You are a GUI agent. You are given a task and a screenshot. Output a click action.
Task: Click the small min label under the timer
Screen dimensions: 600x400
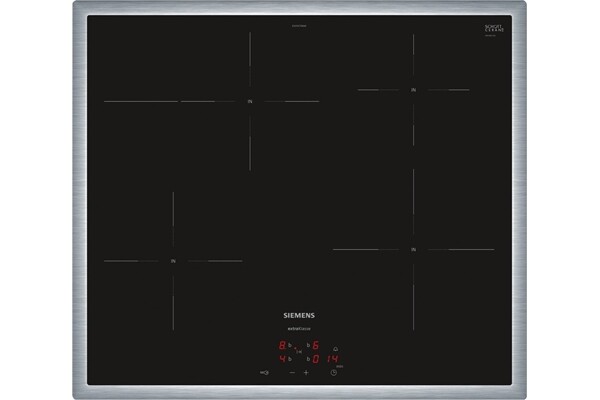pyautogui.click(x=340, y=366)
